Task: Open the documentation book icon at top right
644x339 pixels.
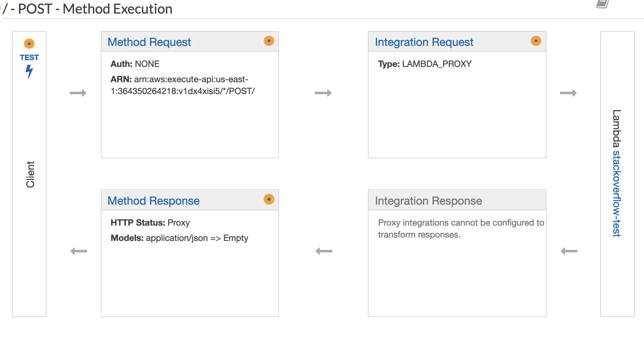Action: 603,4
